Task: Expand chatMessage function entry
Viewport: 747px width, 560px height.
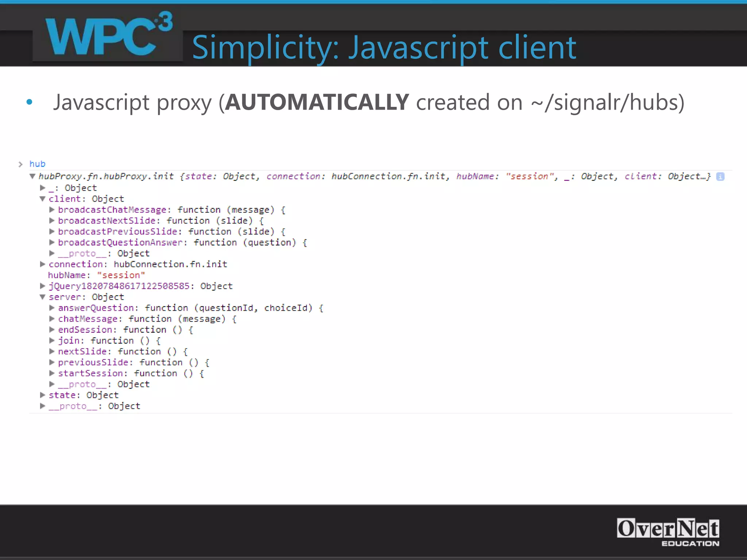Action: 52,319
